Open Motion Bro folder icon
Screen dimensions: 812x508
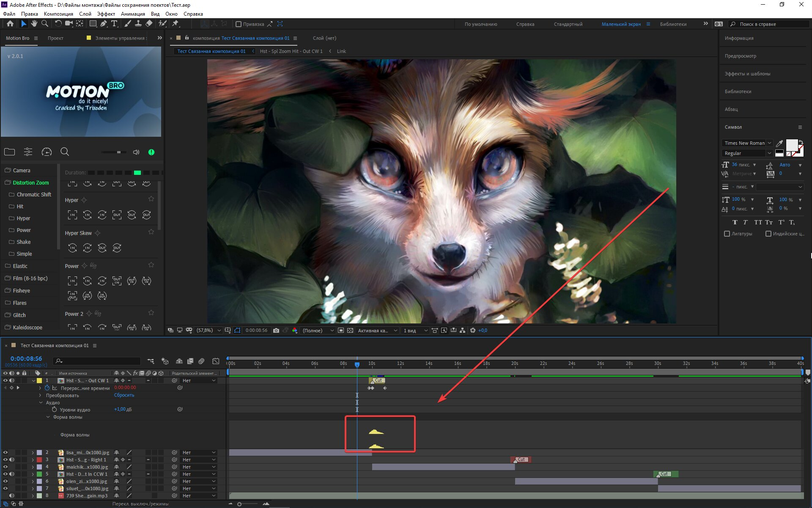click(x=9, y=152)
